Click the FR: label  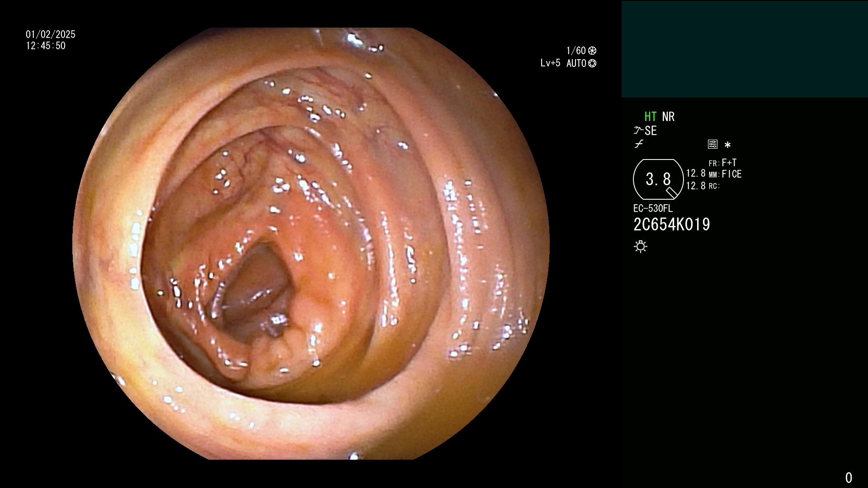pyautogui.click(x=714, y=164)
